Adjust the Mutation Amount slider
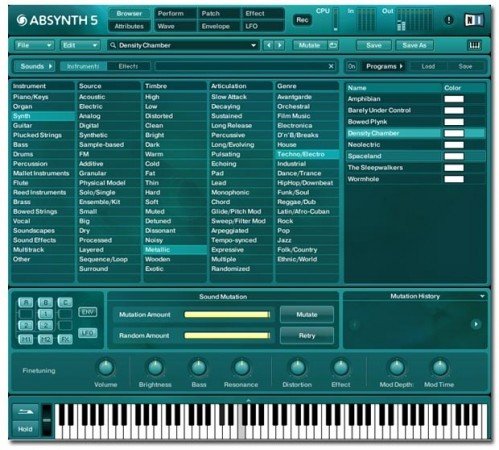The image size is (499, 450). (227, 315)
